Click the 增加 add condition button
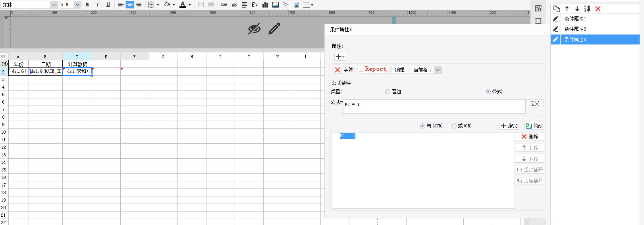 [x=509, y=126]
